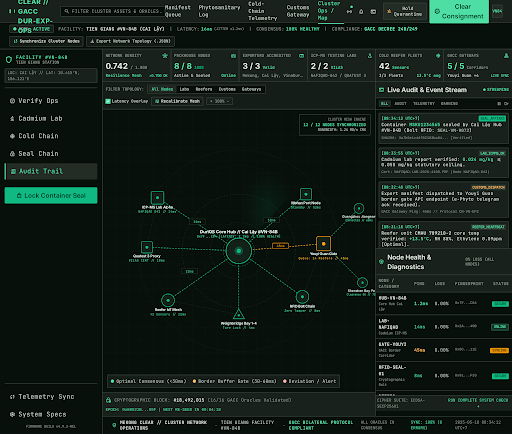
Task: Open the notifications bell icon
Action: point(361,12)
